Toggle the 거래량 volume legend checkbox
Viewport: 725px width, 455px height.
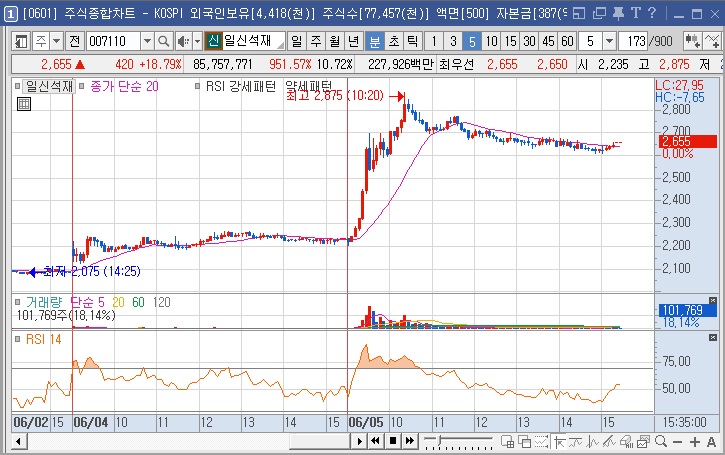[x=17, y=302]
